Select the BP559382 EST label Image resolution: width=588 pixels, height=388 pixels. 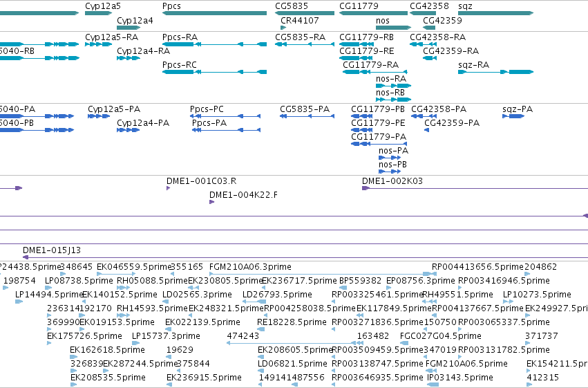click(x=360, y=281)
